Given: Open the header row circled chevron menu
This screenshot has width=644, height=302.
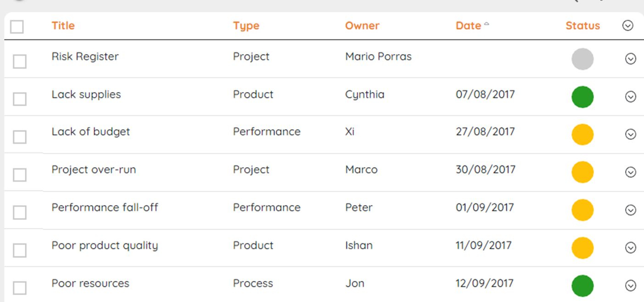Looking at the screenshot, I should click(627, 26).
